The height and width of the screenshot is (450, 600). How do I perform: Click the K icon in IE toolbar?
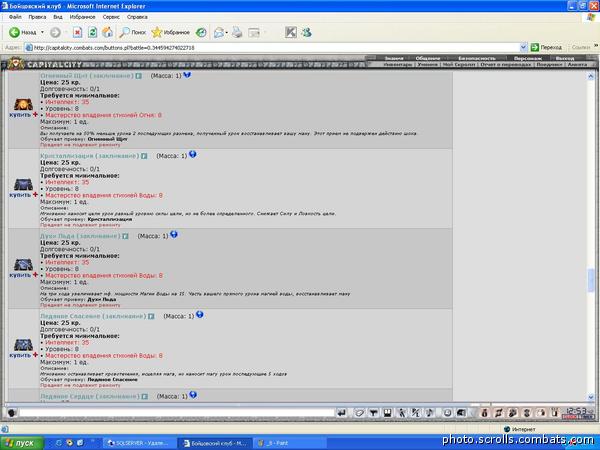(291, 33)
